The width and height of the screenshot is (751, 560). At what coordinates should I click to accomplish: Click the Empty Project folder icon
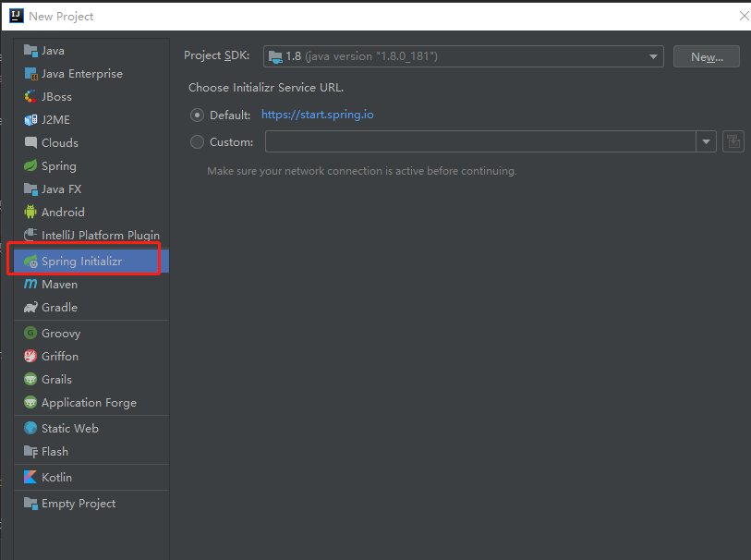click(x=30, y=503)
